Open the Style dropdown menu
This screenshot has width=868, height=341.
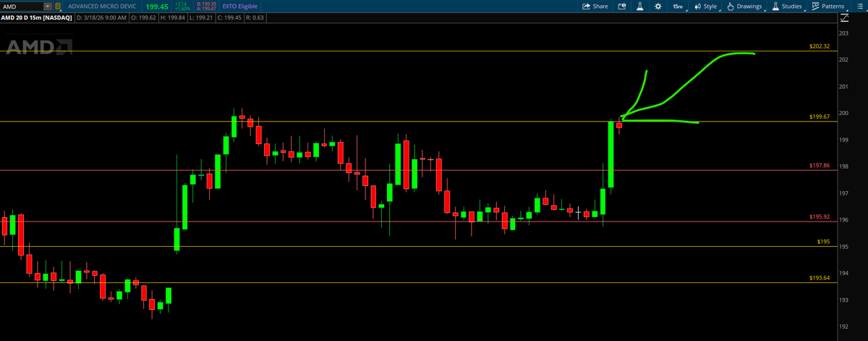pyautogui.click(x=706, y=6)
